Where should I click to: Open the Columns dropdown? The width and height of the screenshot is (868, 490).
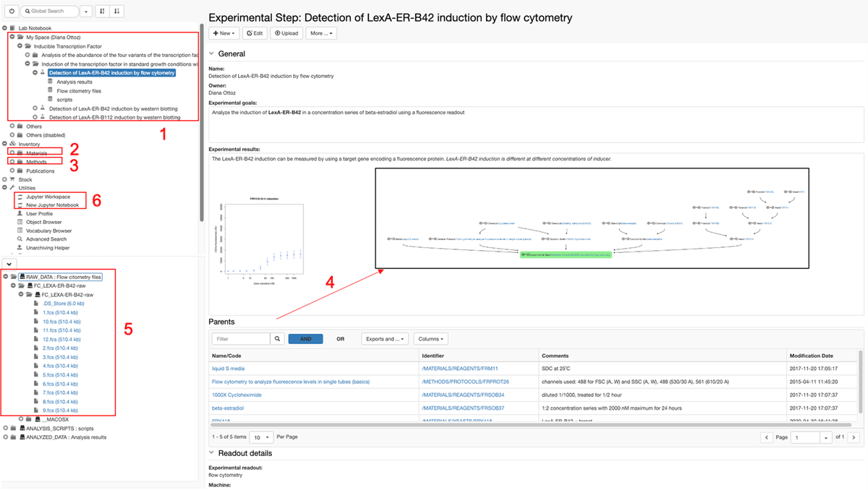coord(431,338)
